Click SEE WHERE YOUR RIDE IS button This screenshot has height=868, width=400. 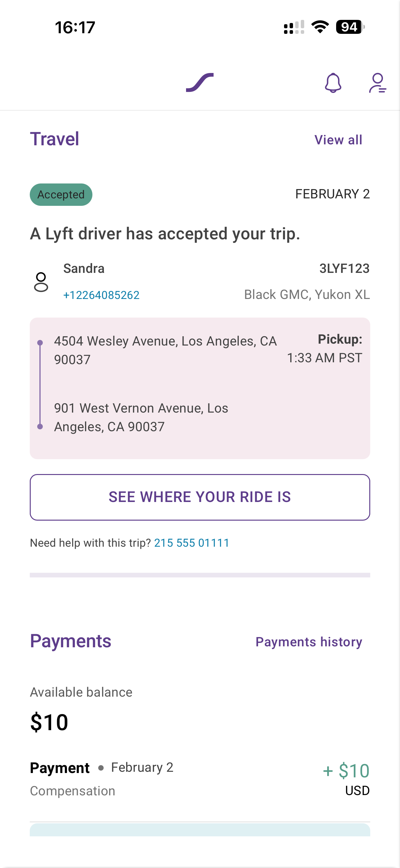pos(200,497)
